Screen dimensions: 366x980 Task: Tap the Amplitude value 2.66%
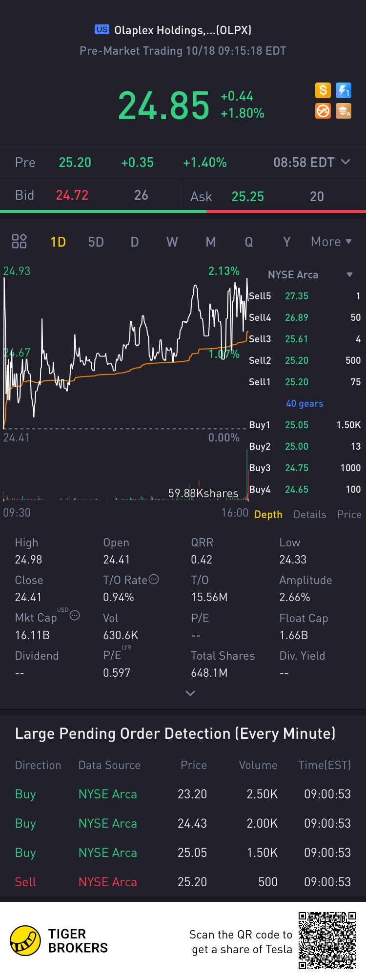pos(295,597)
